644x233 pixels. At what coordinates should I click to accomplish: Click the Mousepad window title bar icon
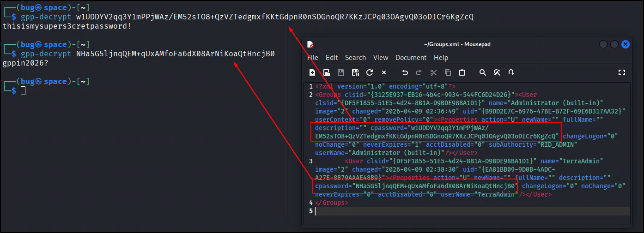[311, 44]
